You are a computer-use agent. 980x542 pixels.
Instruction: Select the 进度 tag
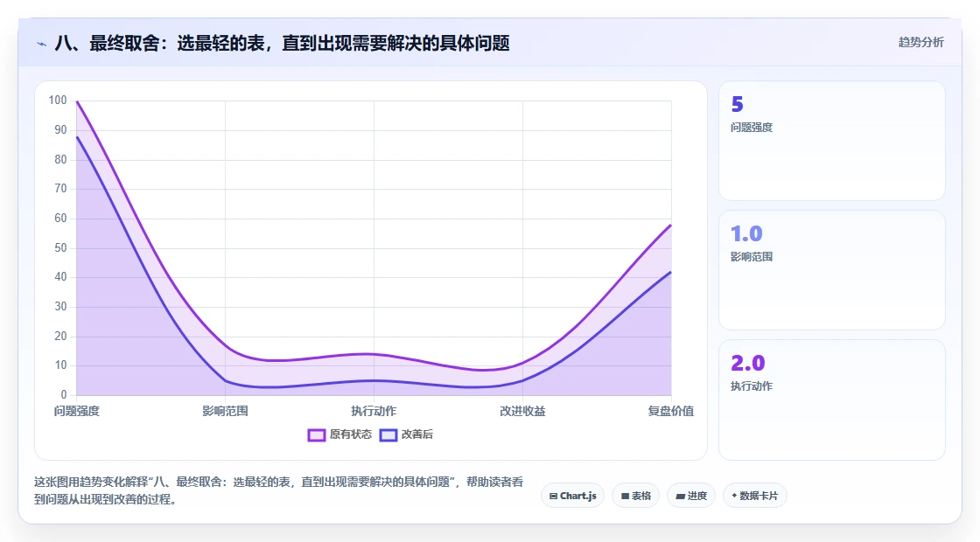tap(691, 496)
